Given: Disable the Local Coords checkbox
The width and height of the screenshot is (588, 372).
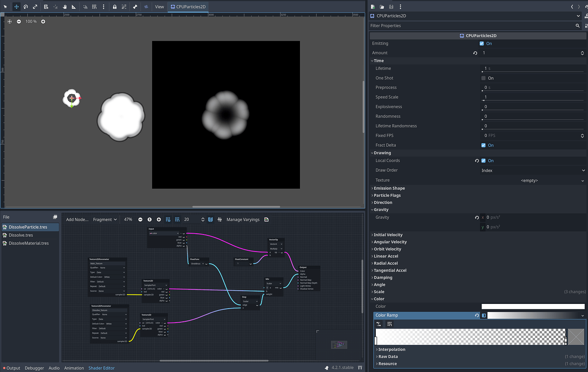Looking at the screenshot, I should coord(484,161).
